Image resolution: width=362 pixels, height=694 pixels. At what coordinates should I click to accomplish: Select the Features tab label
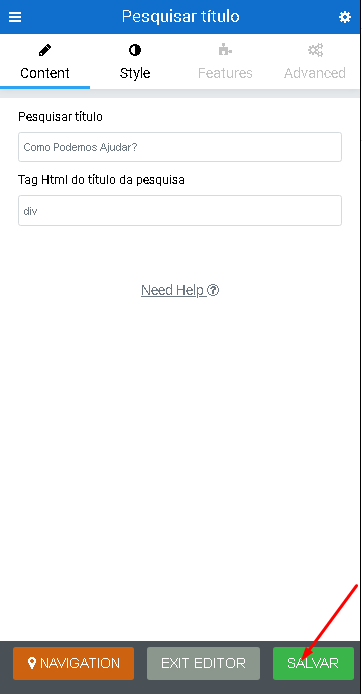pos(225,73)
